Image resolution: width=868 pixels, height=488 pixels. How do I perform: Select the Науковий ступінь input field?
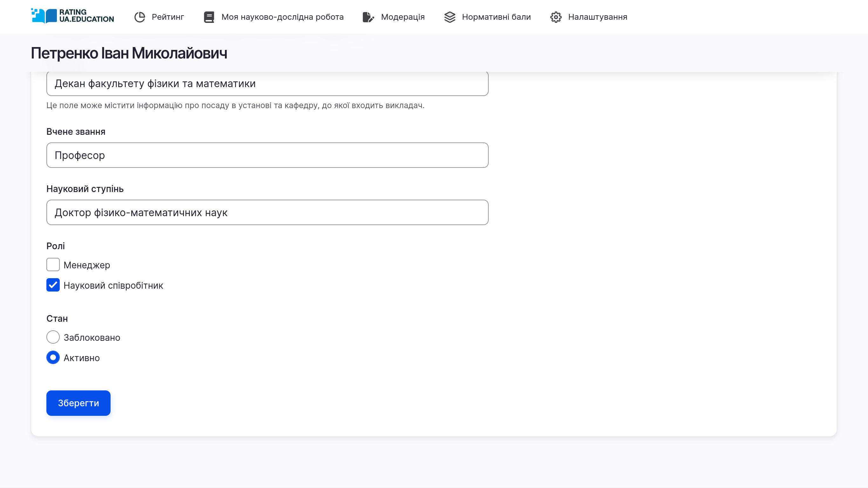pos(267,212)
